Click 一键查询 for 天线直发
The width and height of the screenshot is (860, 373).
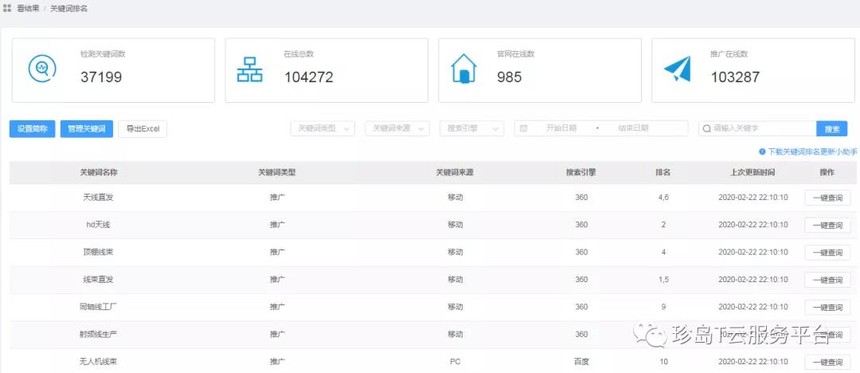click(x=828, y=197)
